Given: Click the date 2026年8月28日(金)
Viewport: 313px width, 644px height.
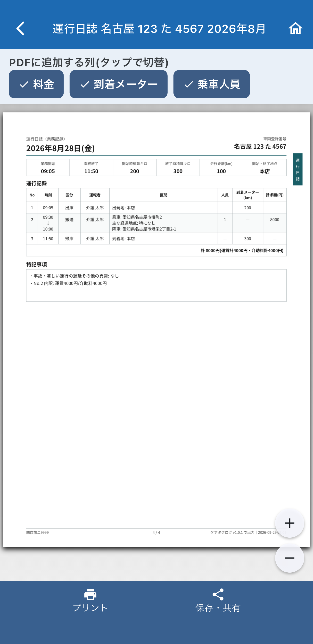Looking at the screenshot, I should [60, 148].
